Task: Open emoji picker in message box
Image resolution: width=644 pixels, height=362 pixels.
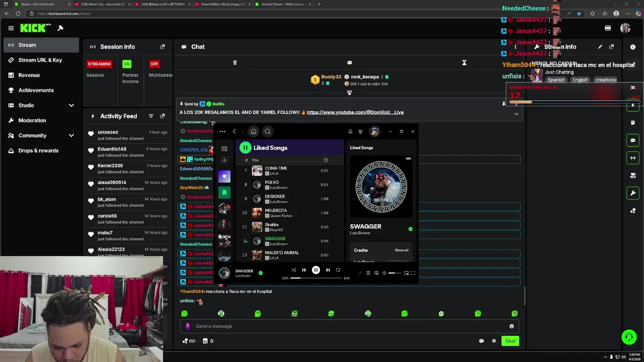Action: click(512, 326)
